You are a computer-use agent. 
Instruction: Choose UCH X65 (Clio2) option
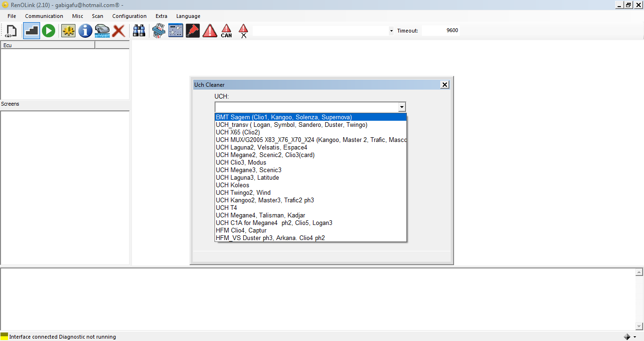point(311,132)
